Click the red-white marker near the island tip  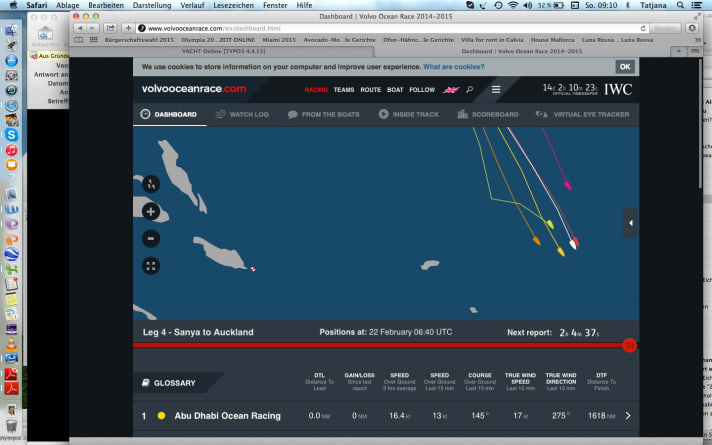(253, 269)
